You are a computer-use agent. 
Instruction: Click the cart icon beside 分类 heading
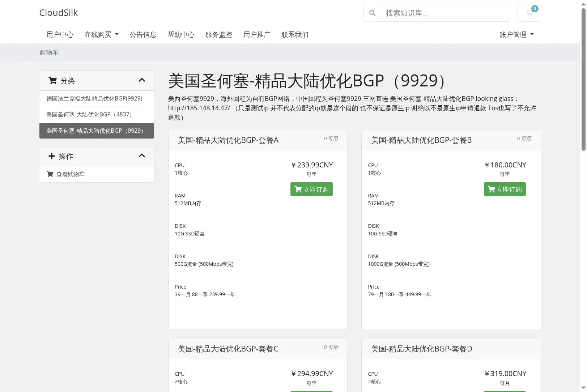click(52, 81)
